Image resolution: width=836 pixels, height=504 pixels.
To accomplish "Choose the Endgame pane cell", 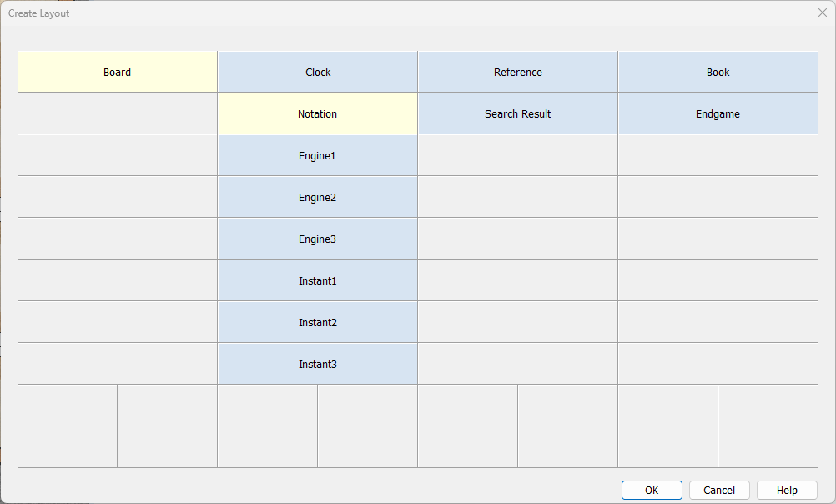I will [718, 113].
